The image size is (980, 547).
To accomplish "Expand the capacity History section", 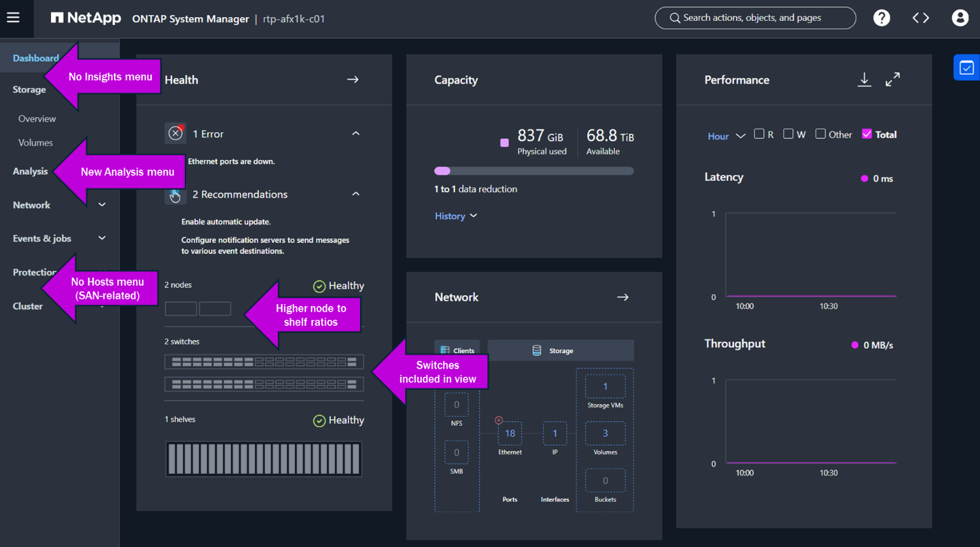I will 456,216.
